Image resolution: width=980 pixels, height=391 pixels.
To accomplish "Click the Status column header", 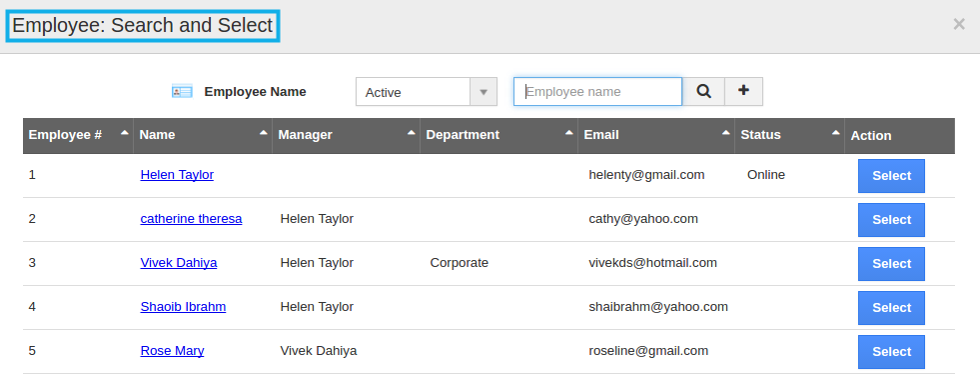I will tap(789, 135).
